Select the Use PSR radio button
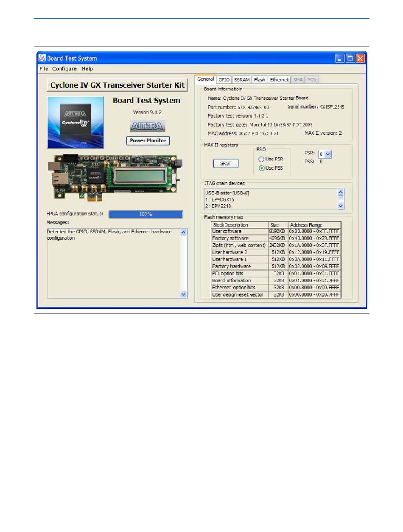The image size is (403, 532). tap(261, 160)
